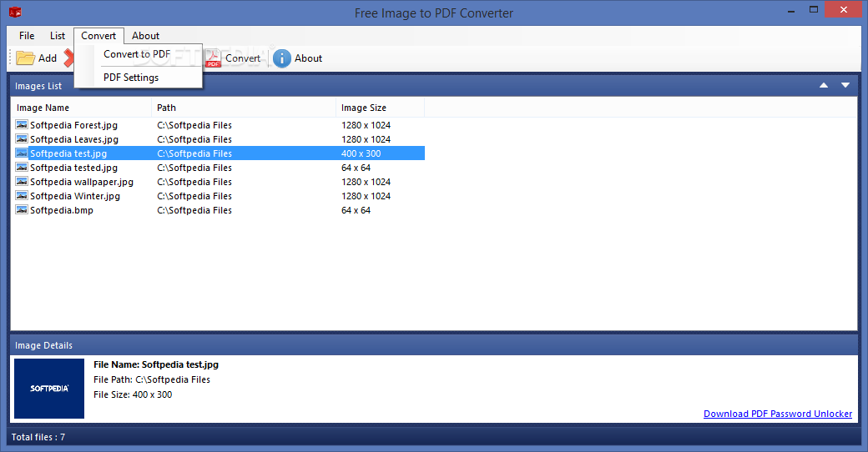Viewport: 868px width, 452px height.
Task: Choose Convert to PDF menu entry
Action: coord(137,54)
